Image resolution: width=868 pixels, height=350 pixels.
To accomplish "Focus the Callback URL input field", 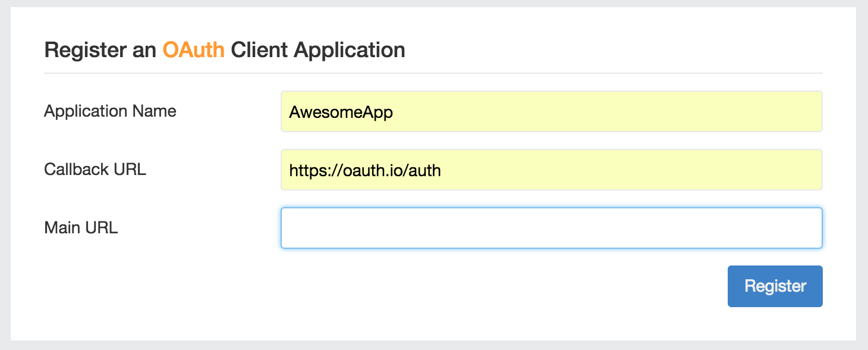I will [552, 170].
